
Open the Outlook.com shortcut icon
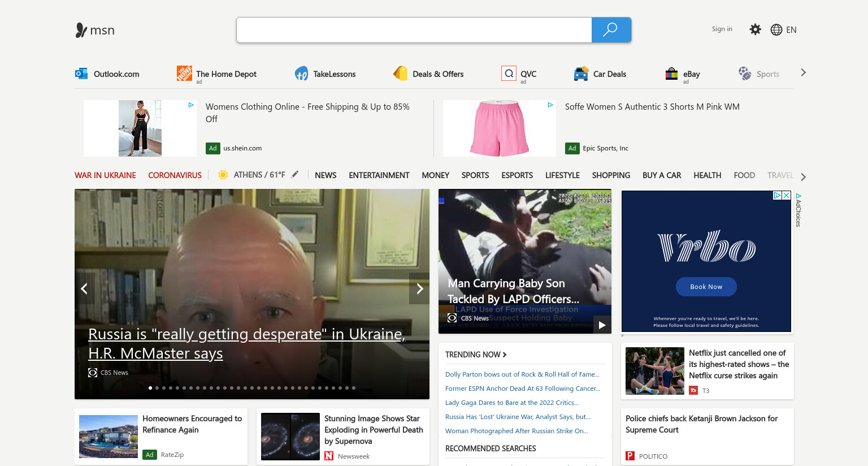click(81, 74)
